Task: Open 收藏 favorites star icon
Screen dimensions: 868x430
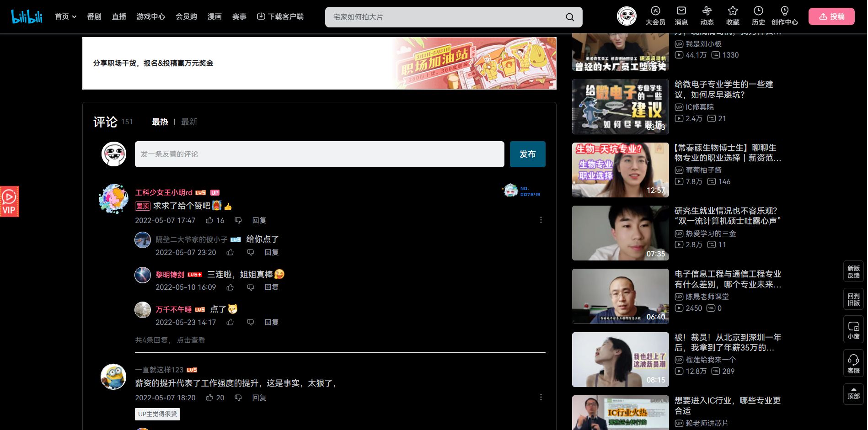Action: 732,11
